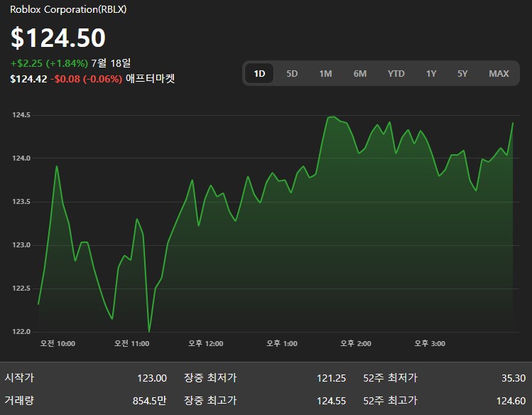The height and width of the screenshot is (415, 532).
Task: Click the 7월 18일 date text
Action: (x=111, y=63)
